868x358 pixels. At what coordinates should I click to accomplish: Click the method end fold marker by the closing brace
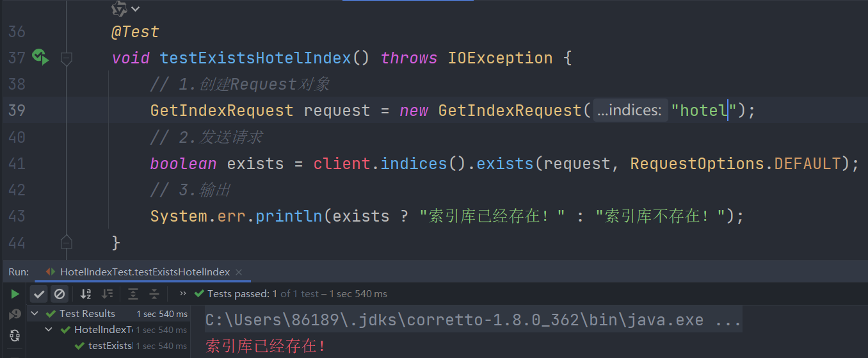pyautogui.click(x=66, y=241)
